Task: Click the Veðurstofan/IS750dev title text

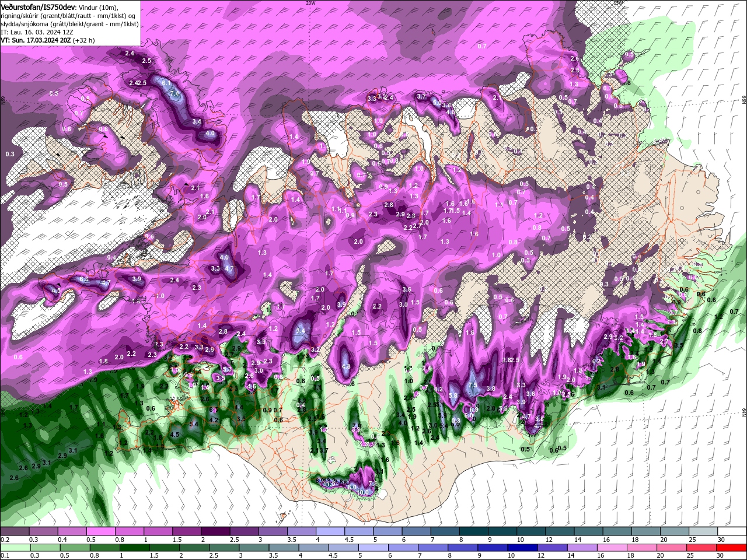Action: coord(38,6)
